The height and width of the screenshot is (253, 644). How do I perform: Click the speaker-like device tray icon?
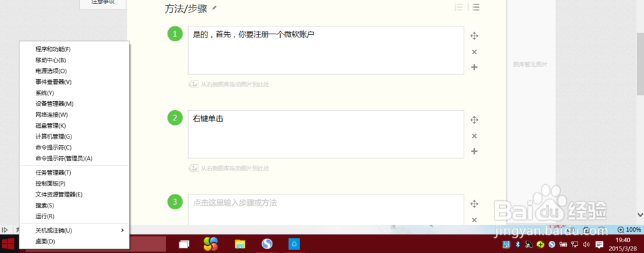tap(529, 245)
